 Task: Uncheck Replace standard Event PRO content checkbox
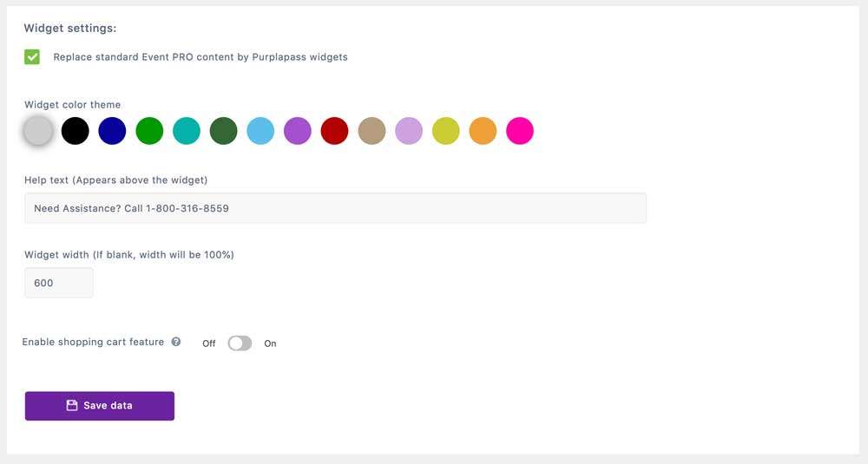click(32, 57)
